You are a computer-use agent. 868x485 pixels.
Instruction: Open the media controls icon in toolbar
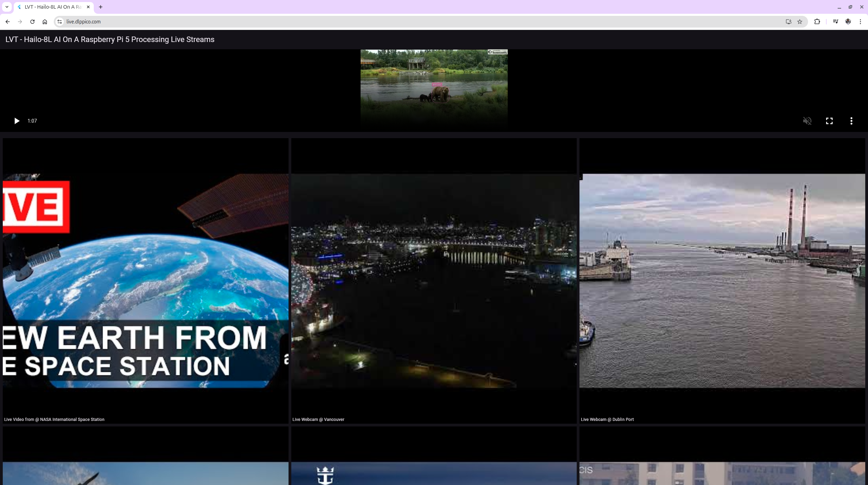[x=836, y=22]
